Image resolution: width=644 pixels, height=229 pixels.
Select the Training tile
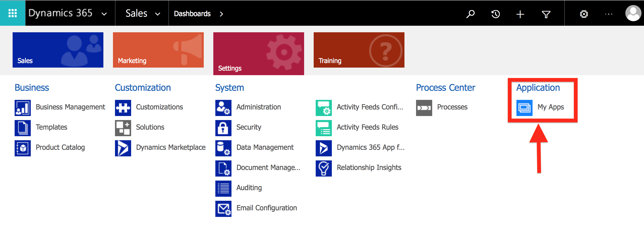point(359,50)
